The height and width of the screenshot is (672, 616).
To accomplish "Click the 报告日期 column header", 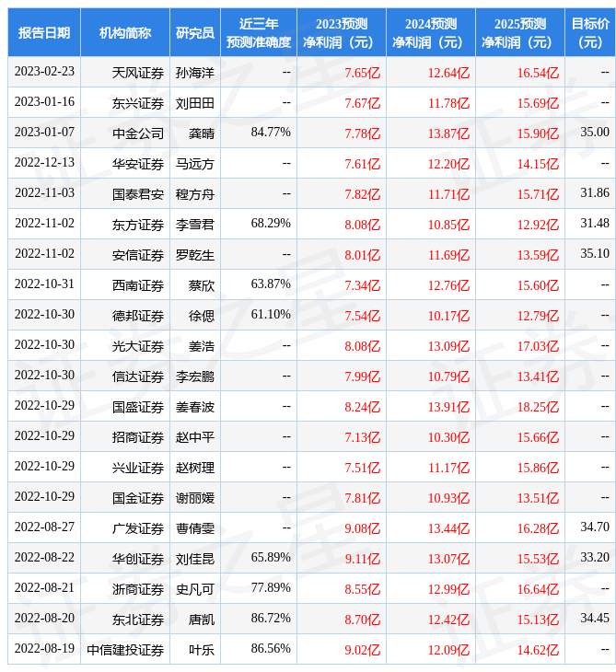I will coord(44,32).
